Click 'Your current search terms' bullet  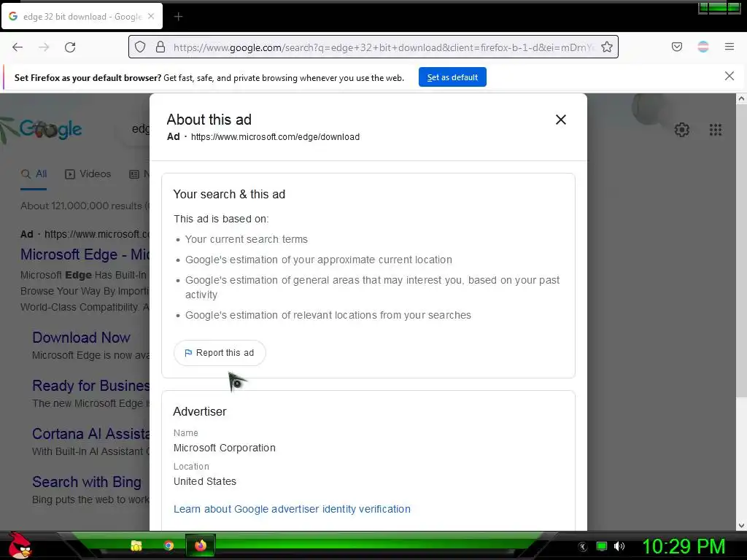(247, 239)
